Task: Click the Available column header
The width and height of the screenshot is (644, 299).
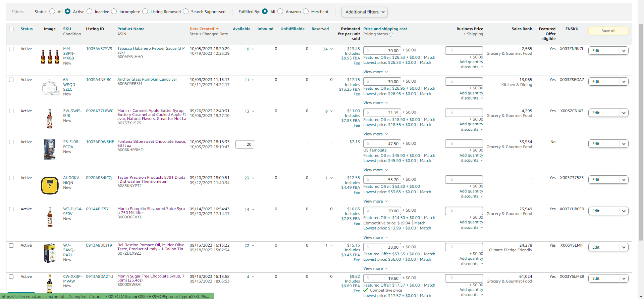Action: click(x=241, y=29)
